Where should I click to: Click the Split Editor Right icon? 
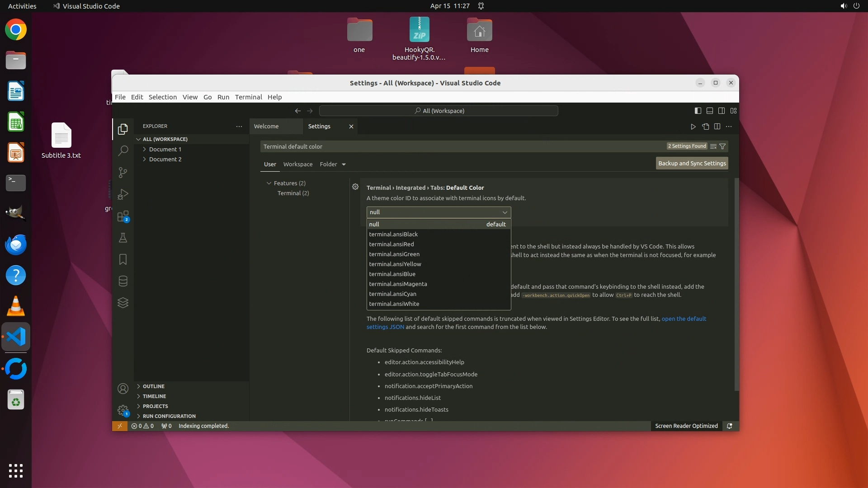pyautogui.click(x=717, y=127)
